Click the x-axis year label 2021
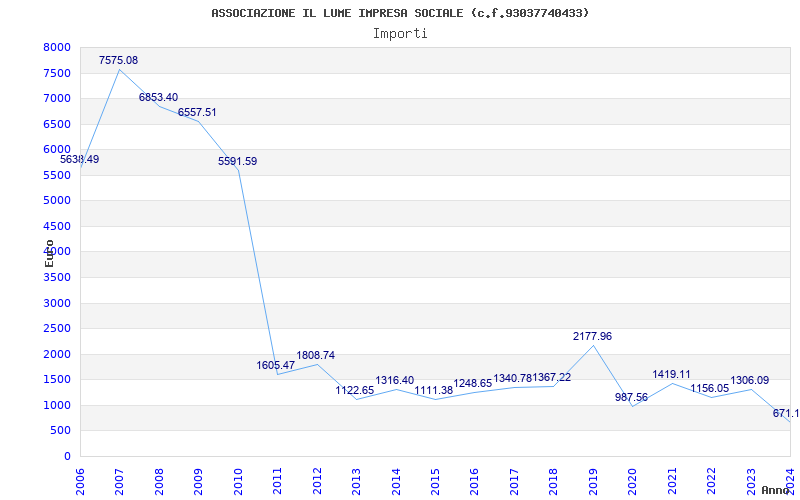 coord(672,482)
